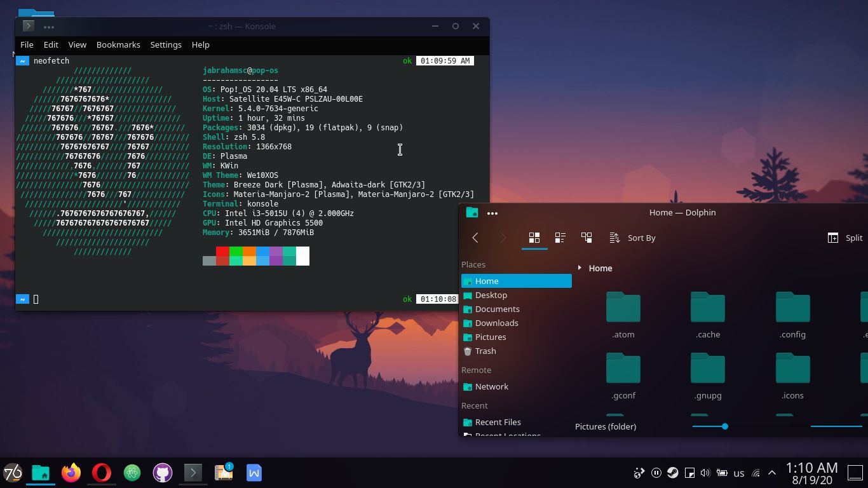Expand hidden system tray icons
This screenshot has height=488, width=868.
[x=772, y=473]
